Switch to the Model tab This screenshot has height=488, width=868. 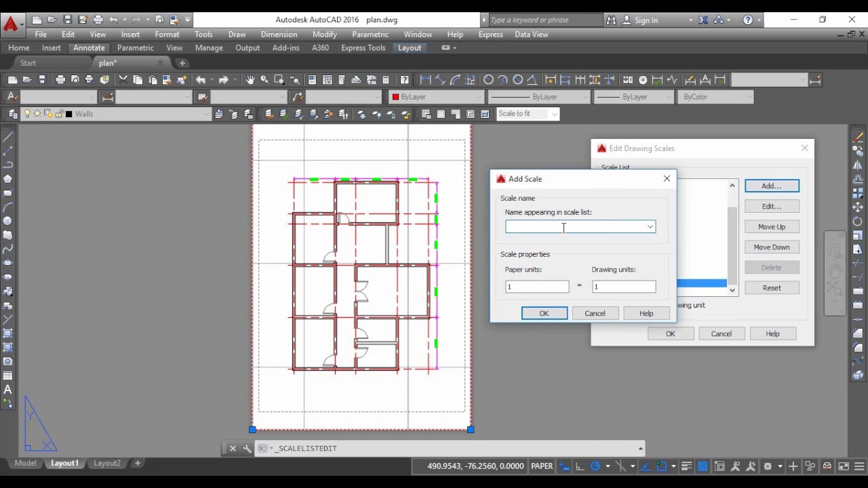(x=25, y=463)
